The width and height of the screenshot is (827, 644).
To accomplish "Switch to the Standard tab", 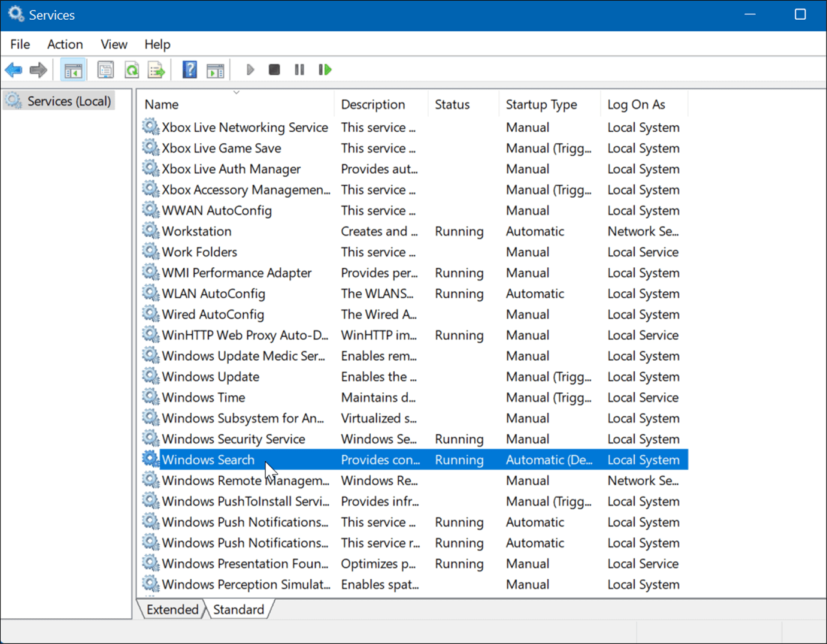I will coord(238,609).
